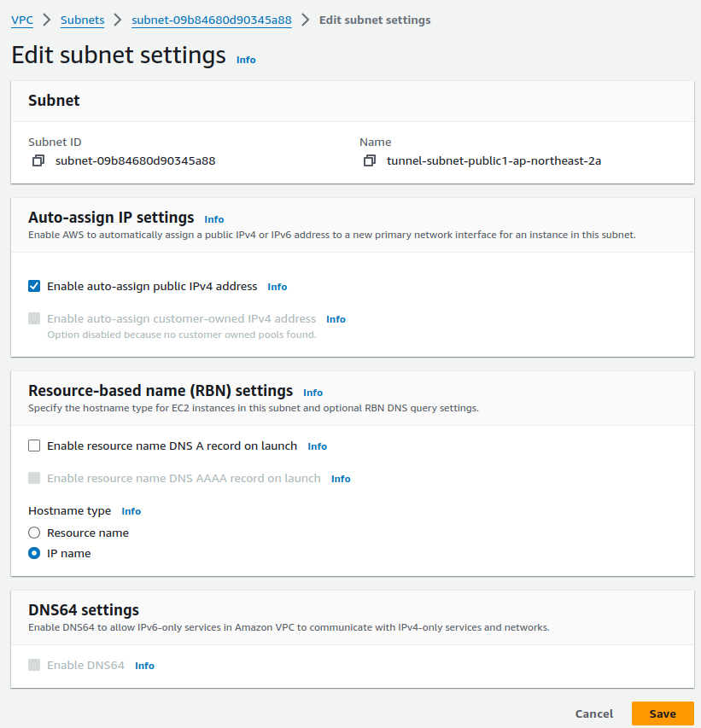701x728 pixels.
Task: Open Info beside Hostname type
Action: pyautogui.click(x=131, y=511)
